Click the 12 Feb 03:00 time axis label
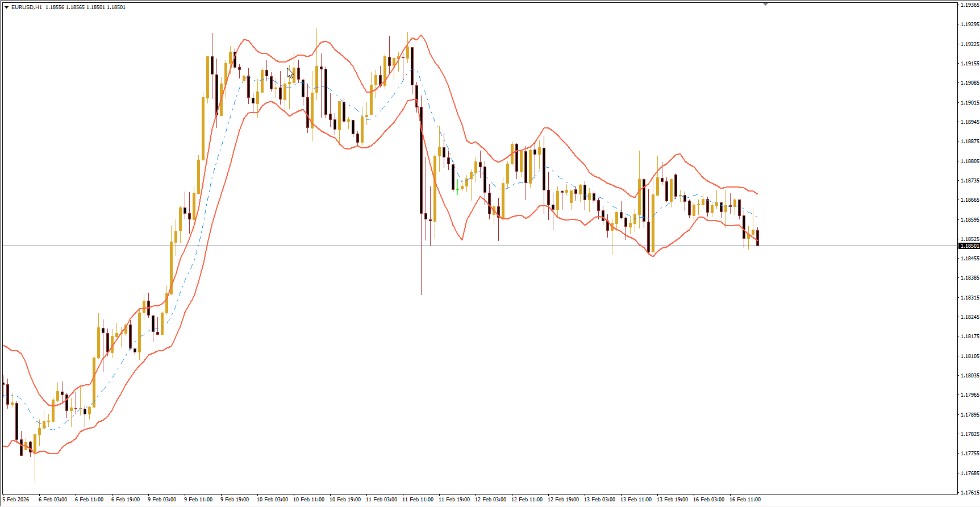Viewport: 980px width, 507px height. pyautogui.click(x=490, y=500)
